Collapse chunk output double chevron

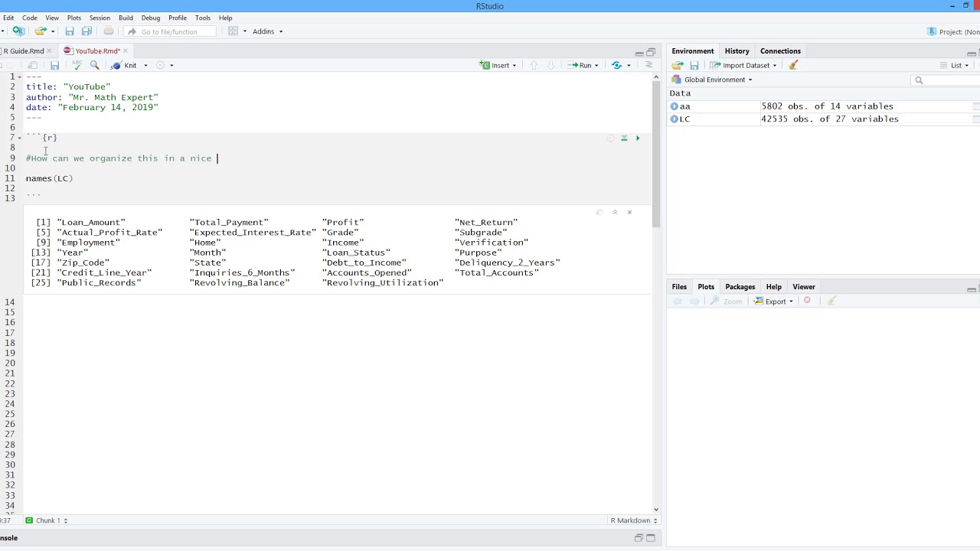tap(615, 212)
